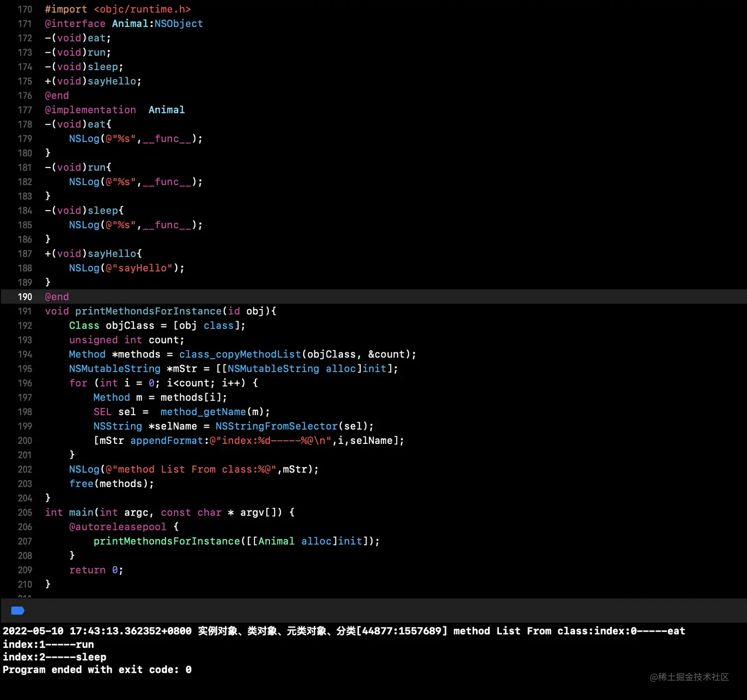Click console output 'index:2------sleep'
Viewport: 747px width, 700px height.
point(54,657)
